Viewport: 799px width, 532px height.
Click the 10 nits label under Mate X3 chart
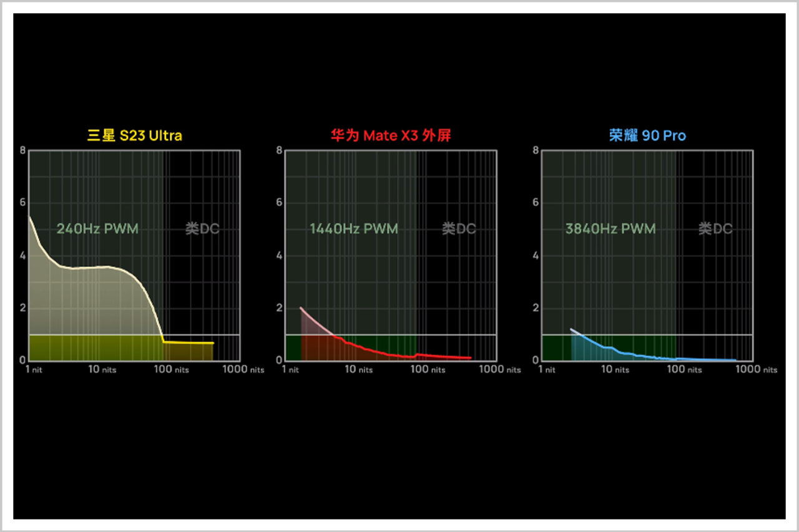click(x=358, y=369)
